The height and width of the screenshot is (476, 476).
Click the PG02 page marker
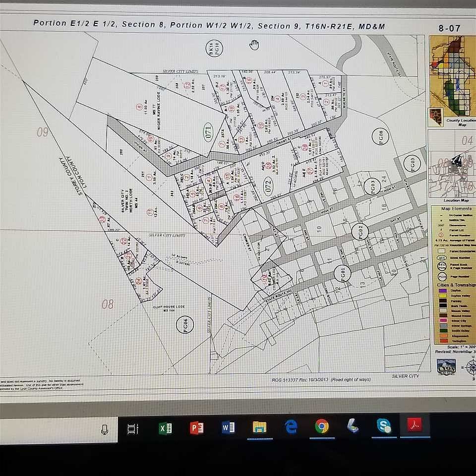pyautogui.click(x=360, y=231)
